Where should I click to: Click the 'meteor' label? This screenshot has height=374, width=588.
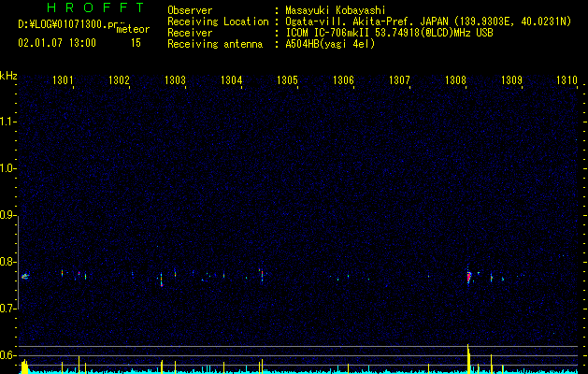click(133, 29)
